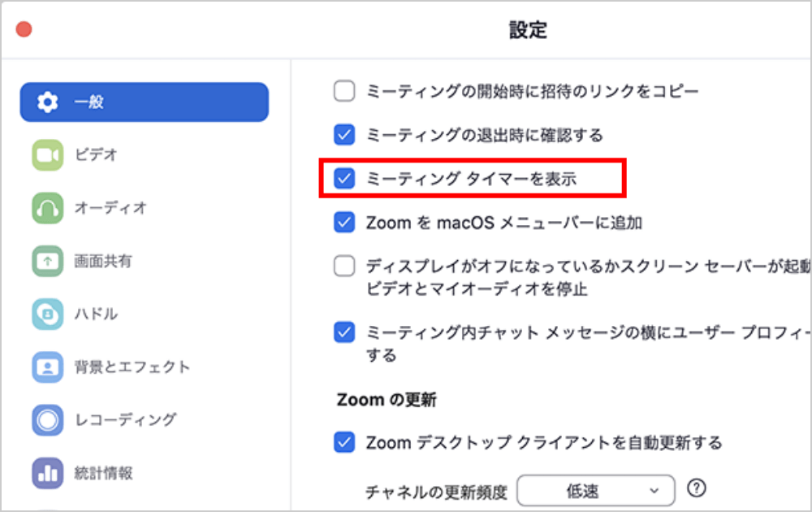This screenshot has width=812, height=512.
Task: Click the General gear icon
Action: [48, 102]
